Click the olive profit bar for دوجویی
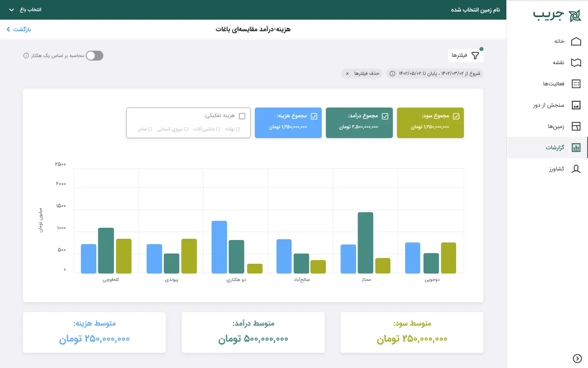Screen dimensions: 588x368 pyautogui.click(x=448, y=258)
